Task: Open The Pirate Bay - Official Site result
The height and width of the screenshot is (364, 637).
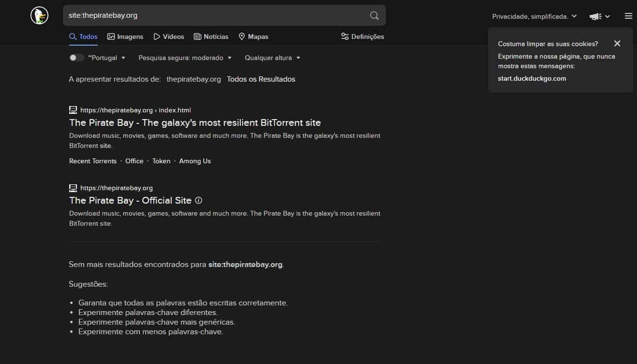Action: [130, 200]
